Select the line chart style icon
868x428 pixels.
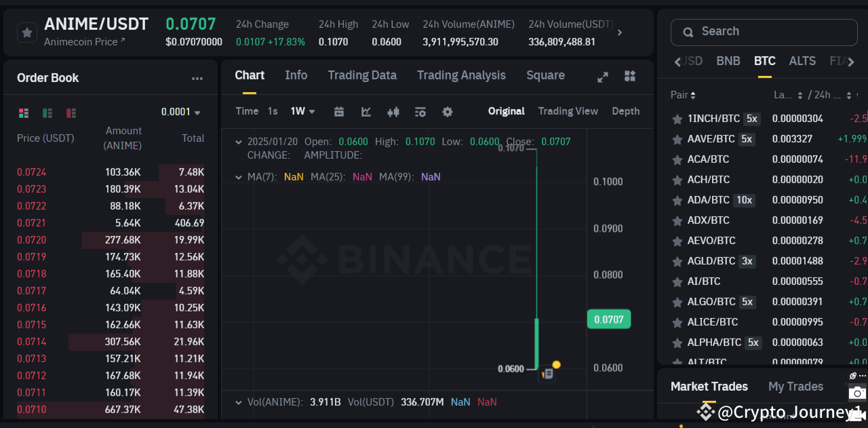(366, 112)
